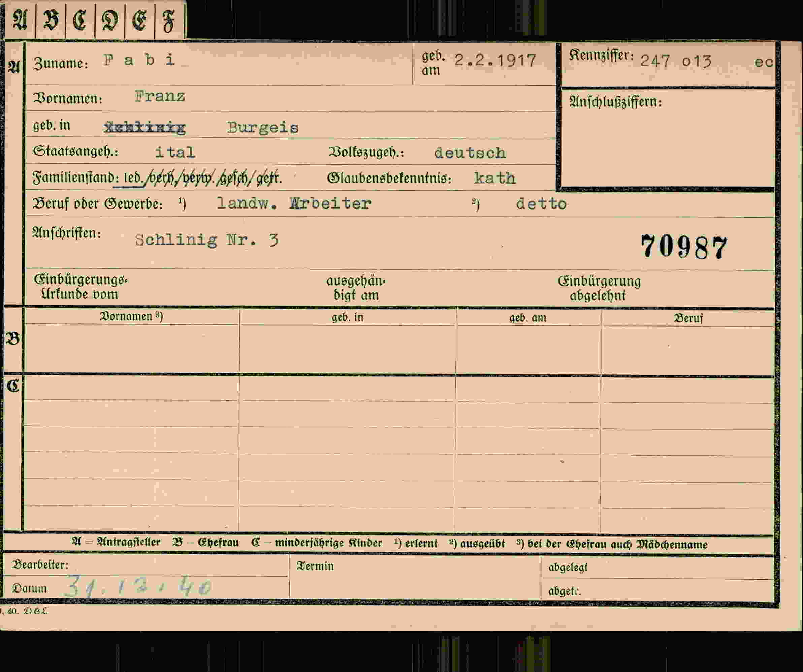Viewport: 803px width, 672px height.
Task: Click the 'Beruf oder Gewerbe:' label
Action: tap(97, 204)
